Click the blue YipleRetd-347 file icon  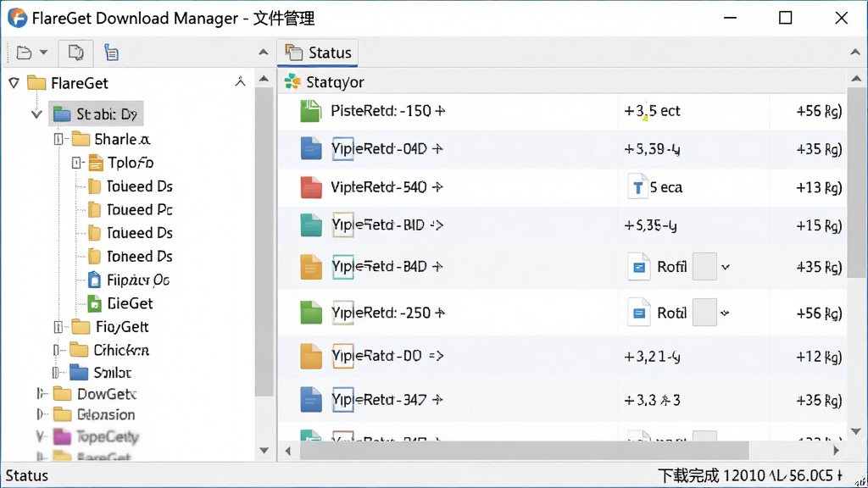tap(310, 400)
